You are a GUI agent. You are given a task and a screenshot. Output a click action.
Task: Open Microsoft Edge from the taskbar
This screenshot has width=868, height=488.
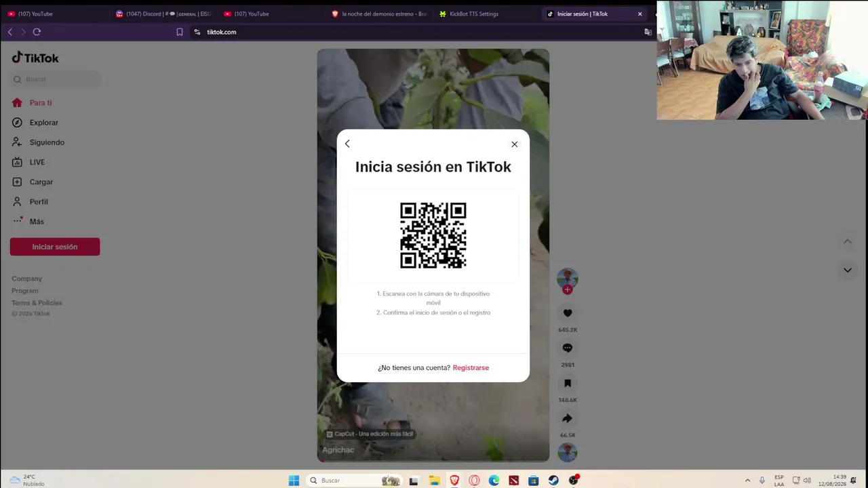coord(494,481)
